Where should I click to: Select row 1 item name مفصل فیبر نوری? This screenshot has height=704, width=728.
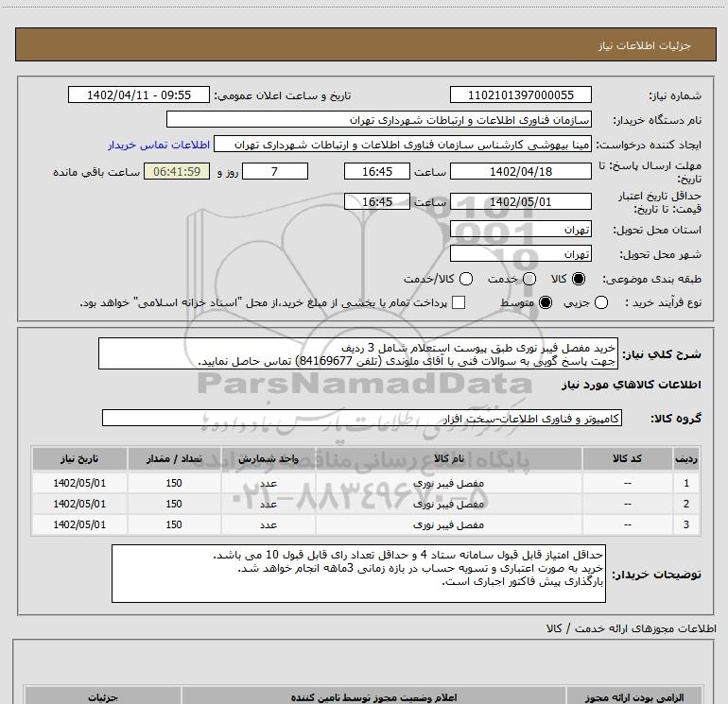tap(448, 483)
